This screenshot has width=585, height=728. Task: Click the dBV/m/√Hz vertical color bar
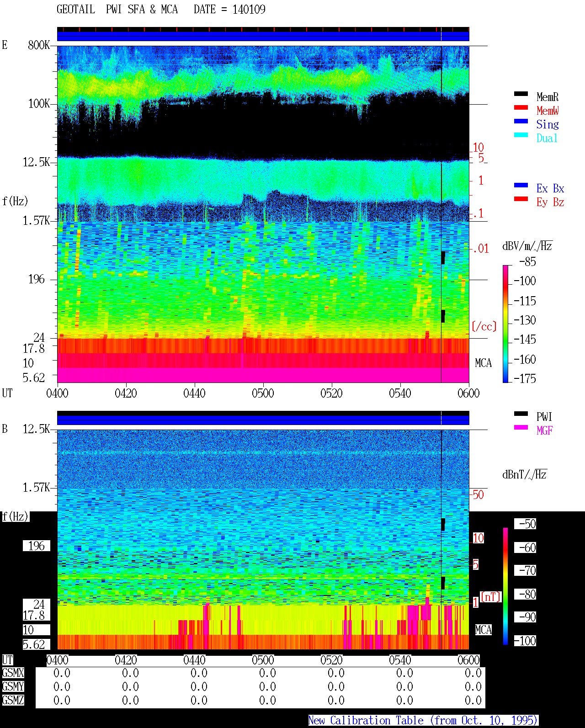pos(505,324)
